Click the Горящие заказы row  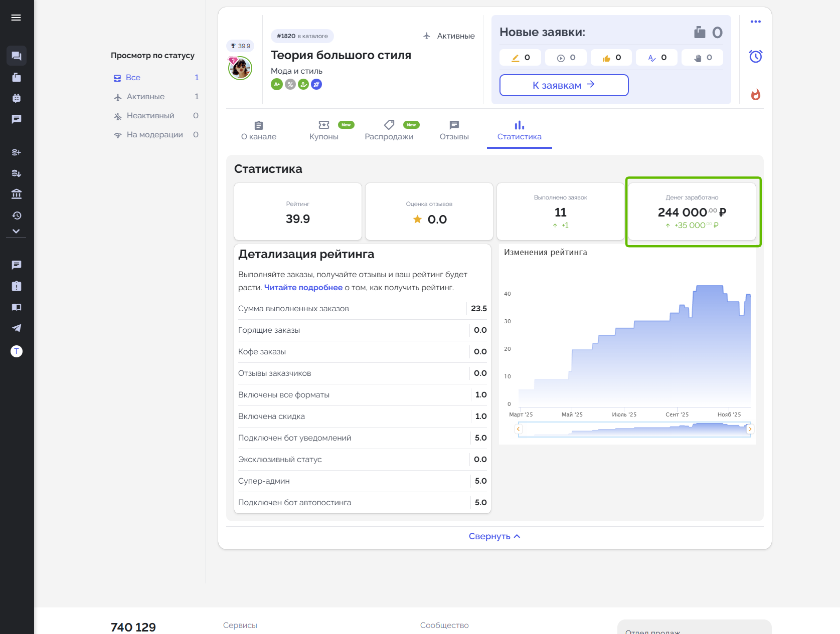(363, 330)
